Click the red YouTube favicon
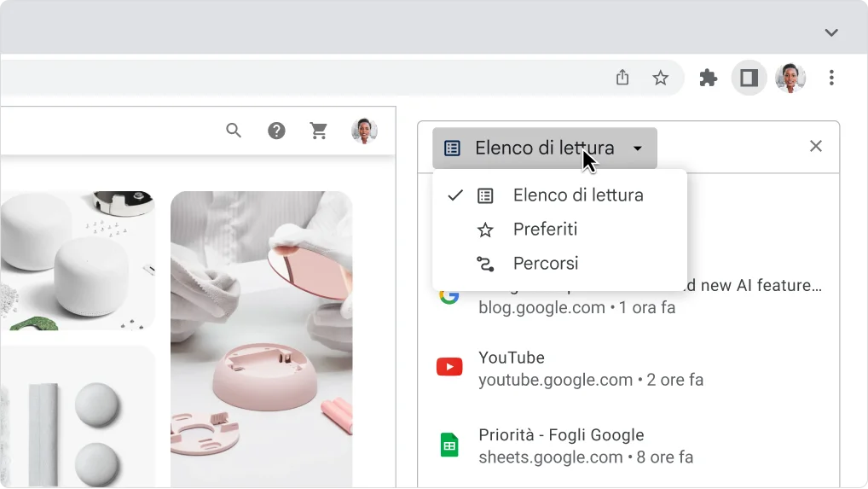 (449, 367)
